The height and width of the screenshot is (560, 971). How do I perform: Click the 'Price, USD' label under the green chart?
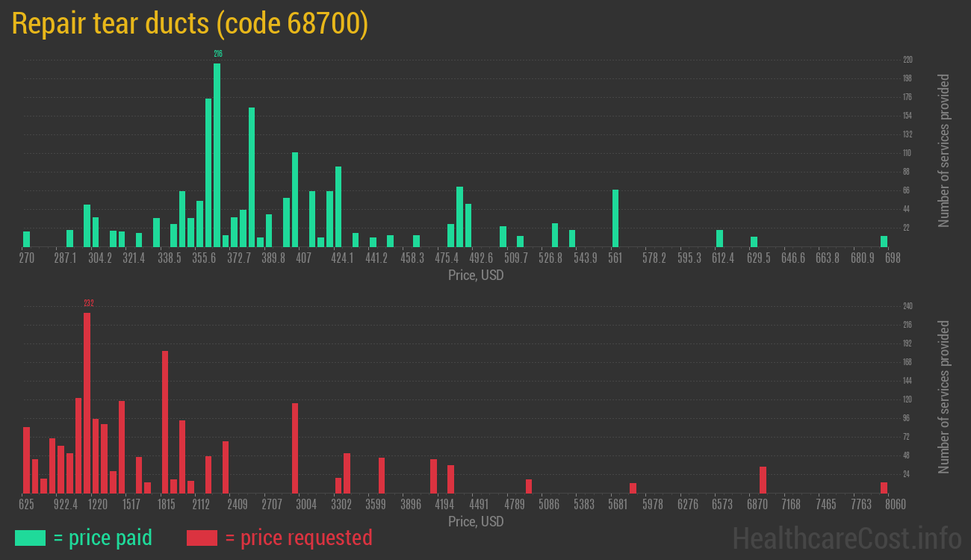pos(476,276)
